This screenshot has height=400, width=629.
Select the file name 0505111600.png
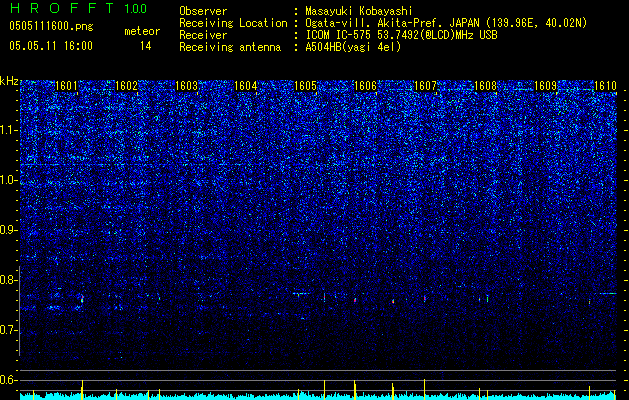coord(51,27)
